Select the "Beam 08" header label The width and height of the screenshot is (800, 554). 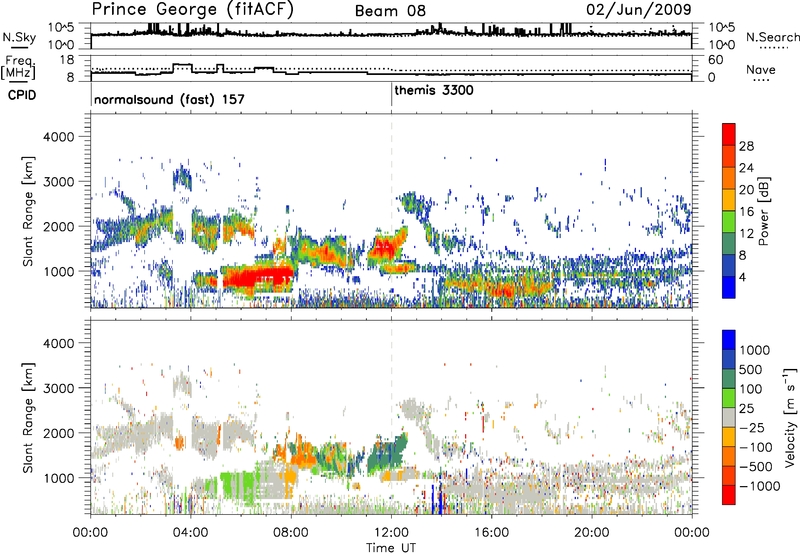click(x=390, y=11)
